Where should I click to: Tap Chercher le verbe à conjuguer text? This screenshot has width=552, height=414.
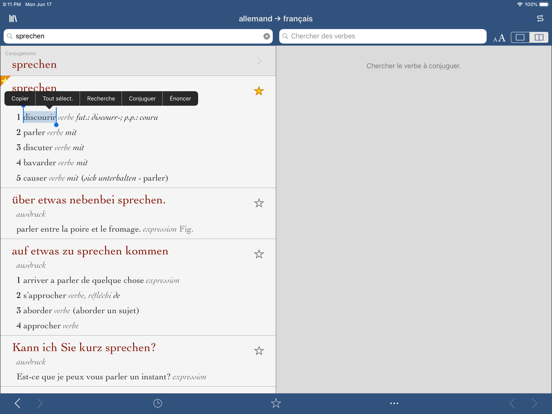(x=413, y=66)
